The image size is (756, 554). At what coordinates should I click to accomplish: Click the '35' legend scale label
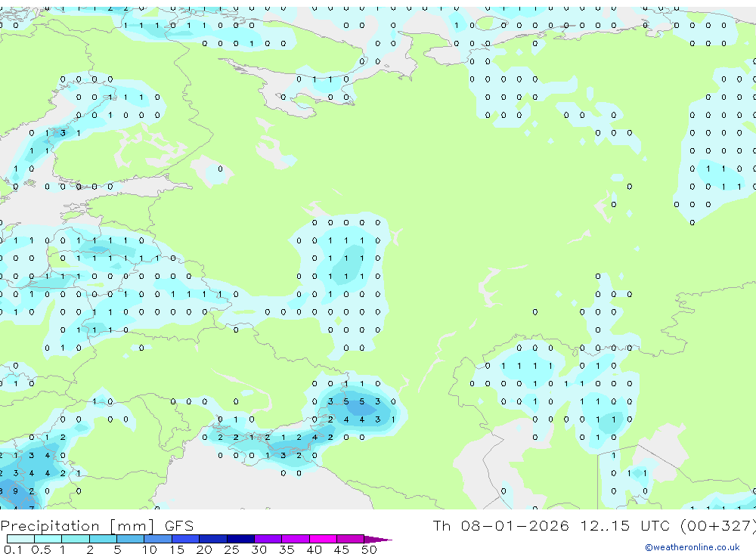pyautogui.click(x=287, y=549)
